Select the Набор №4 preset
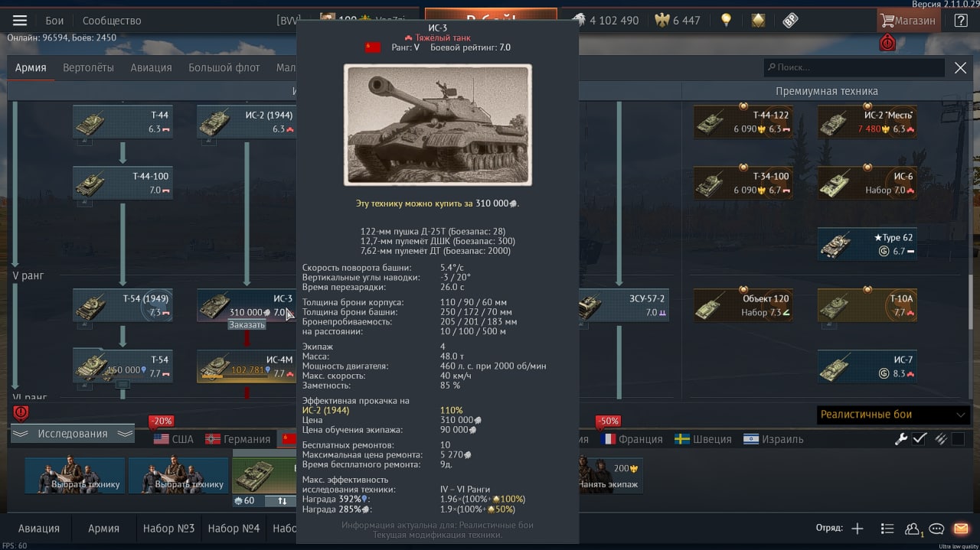 (x=234, y=529)
